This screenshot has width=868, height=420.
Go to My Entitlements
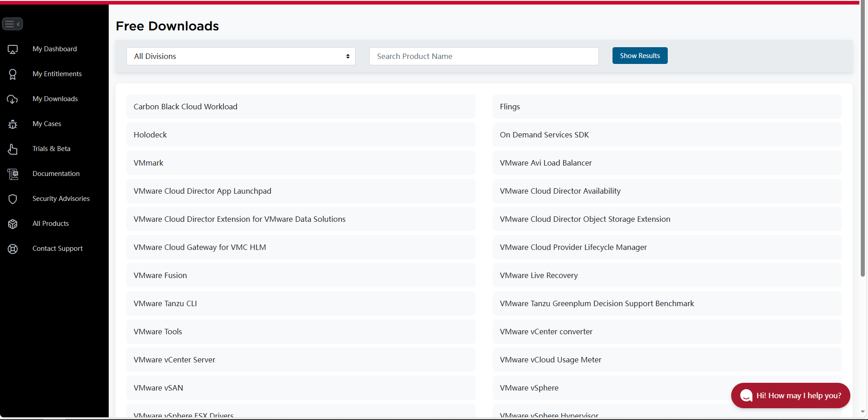(57, 74)
